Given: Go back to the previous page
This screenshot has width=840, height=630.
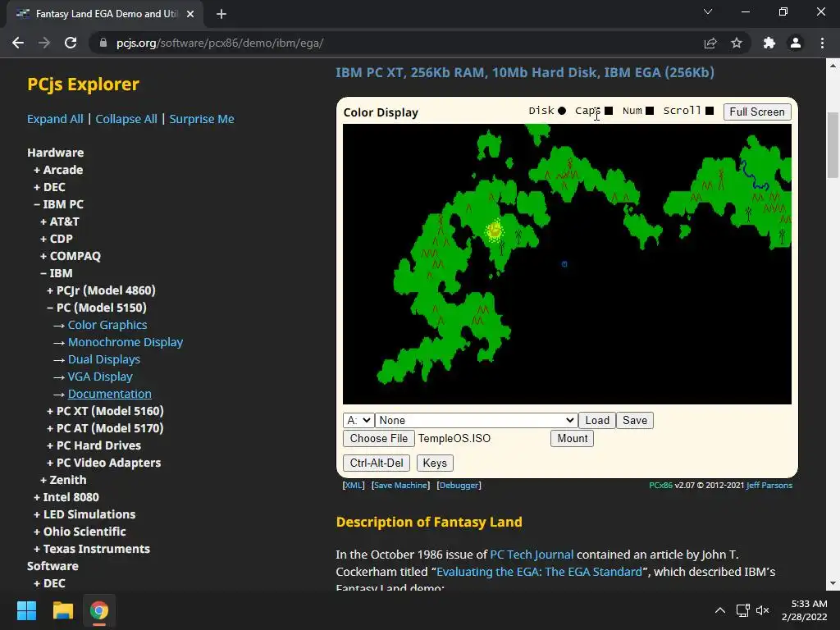Looking at the screenshot, I should pos(18,43).
